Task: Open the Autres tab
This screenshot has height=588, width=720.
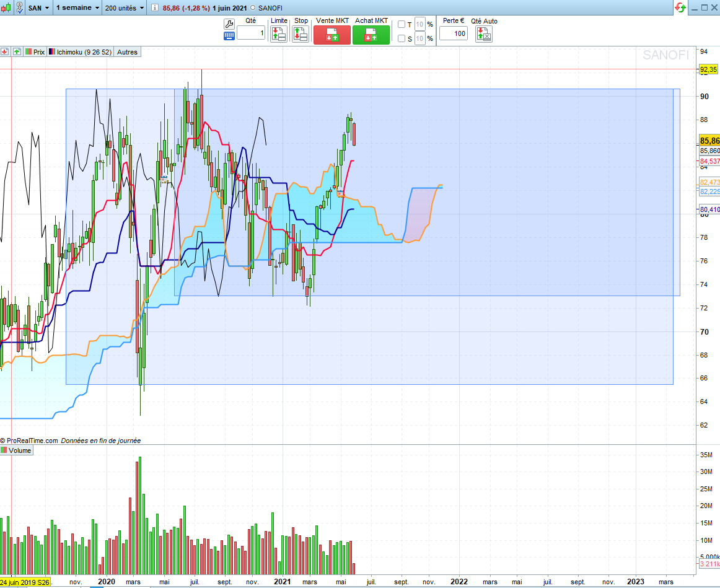Action: point(127,52)
